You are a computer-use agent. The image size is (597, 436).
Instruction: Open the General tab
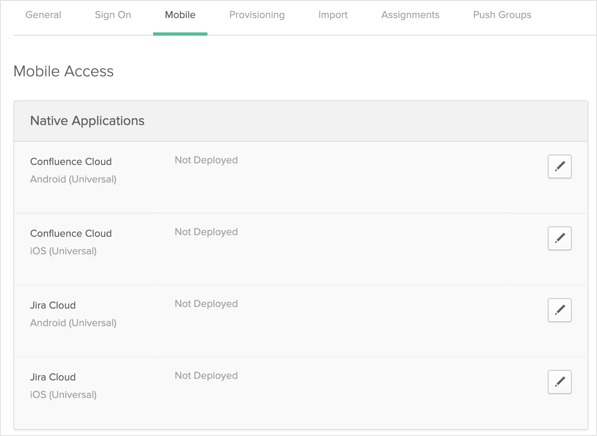point(43,15)
